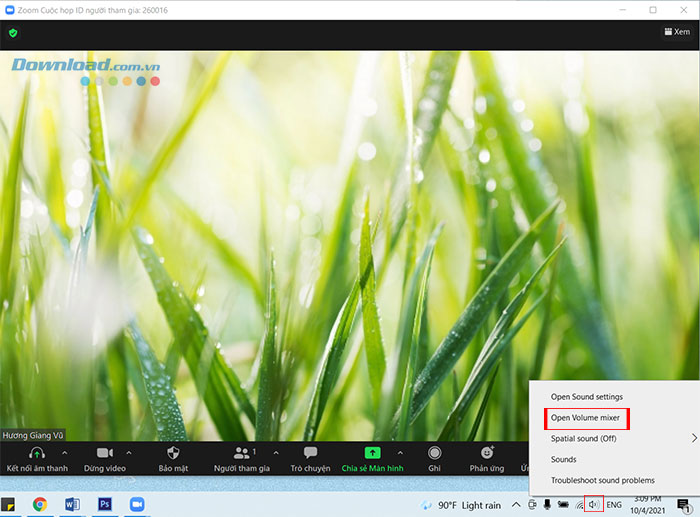The image size is (700, 517).
Task: Open the Trò chuyện chat panel
Action: click(x=310, y=454)
